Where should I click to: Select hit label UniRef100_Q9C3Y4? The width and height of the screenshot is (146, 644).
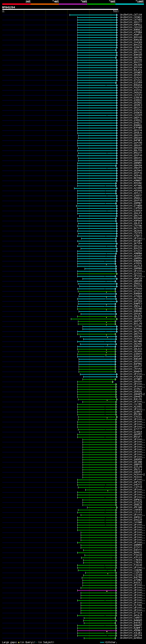click(x=131, y=636)
